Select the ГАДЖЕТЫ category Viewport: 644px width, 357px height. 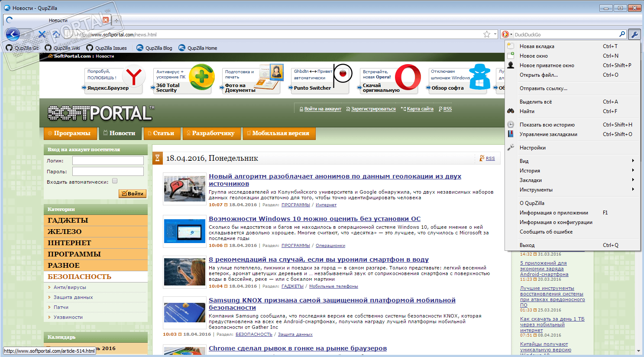coord(96,221)
